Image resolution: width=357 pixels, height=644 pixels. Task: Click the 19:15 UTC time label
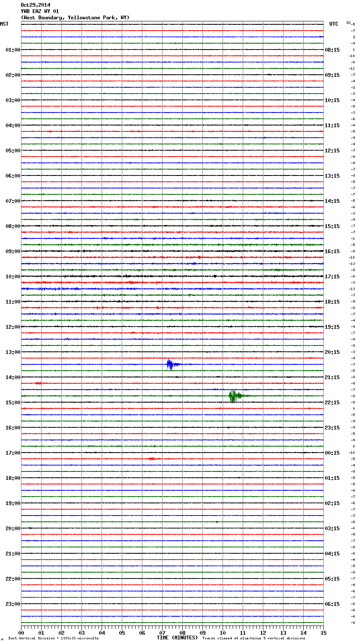pos(332,327)
